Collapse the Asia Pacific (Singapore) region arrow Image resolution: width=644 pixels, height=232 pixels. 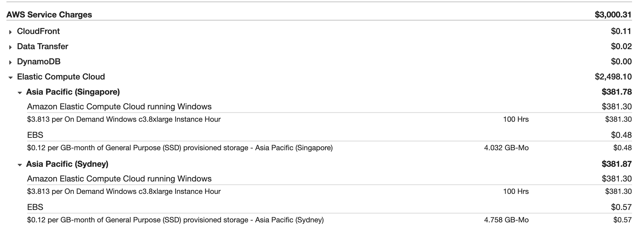pos(20,93)
